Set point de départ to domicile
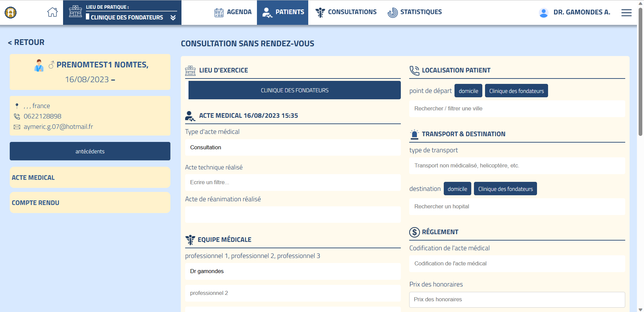 click(x=468, y=91)
